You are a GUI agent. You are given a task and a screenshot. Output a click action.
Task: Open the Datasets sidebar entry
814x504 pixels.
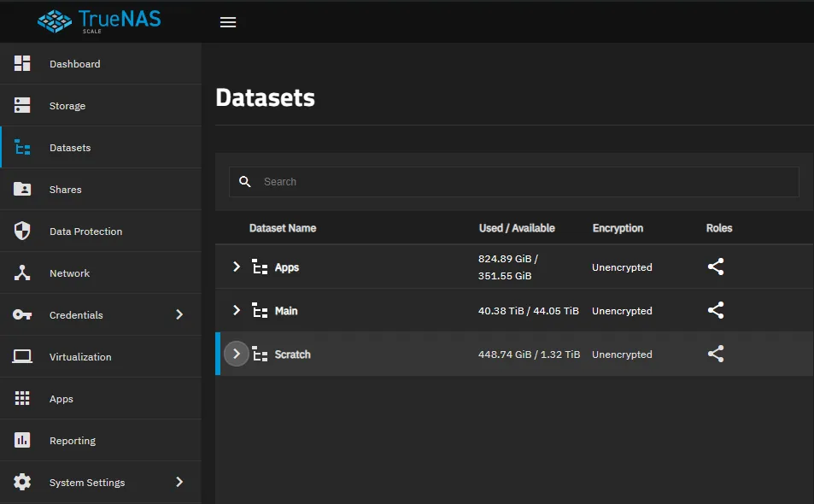coord(70,147)
